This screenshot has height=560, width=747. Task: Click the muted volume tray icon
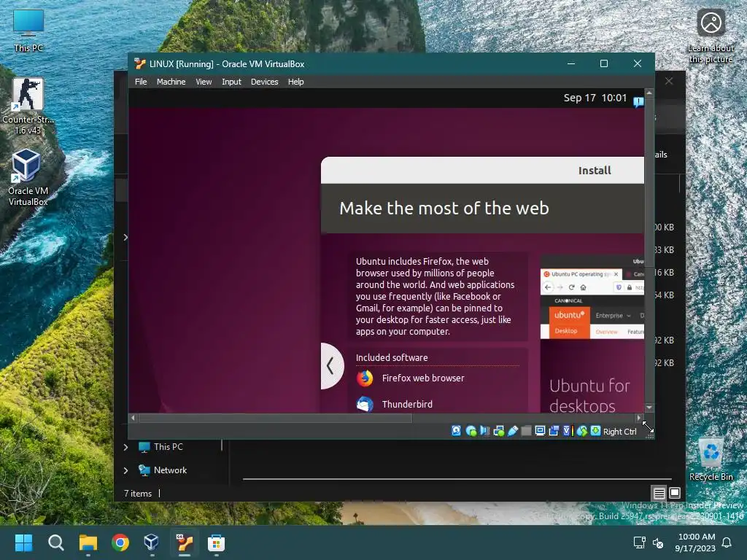[658, 542]
